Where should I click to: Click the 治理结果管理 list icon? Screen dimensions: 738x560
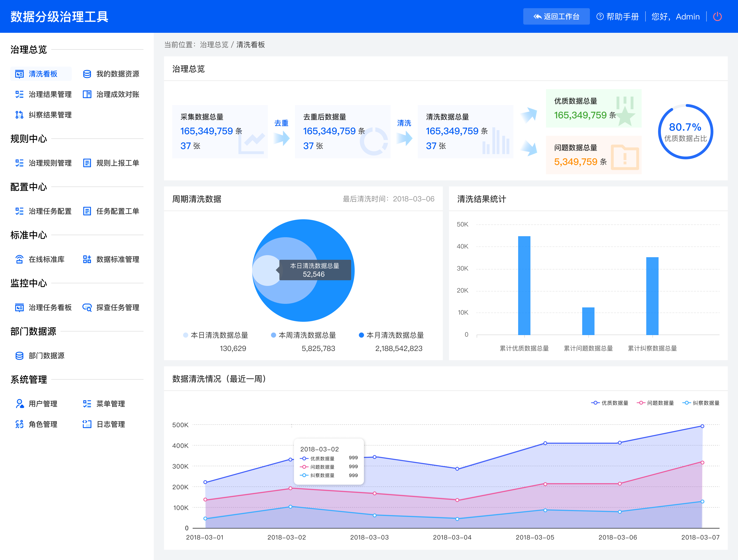pos(19,94)
